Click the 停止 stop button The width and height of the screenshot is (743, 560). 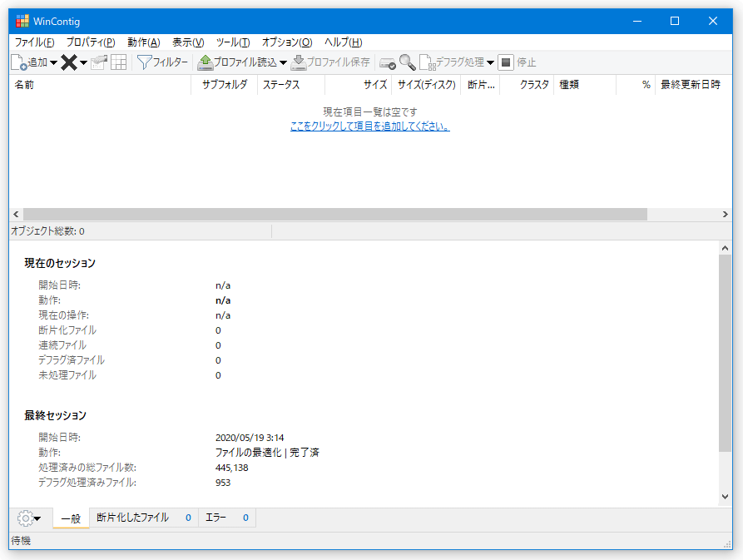click(517, 62)
